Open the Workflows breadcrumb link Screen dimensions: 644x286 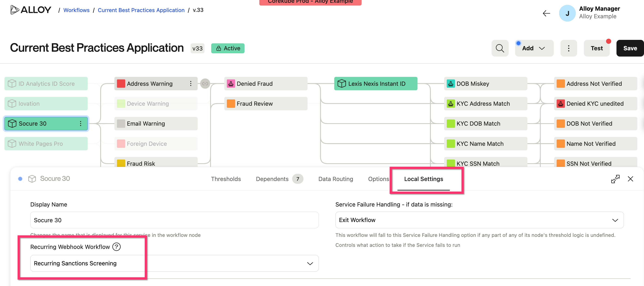point(76,10)
